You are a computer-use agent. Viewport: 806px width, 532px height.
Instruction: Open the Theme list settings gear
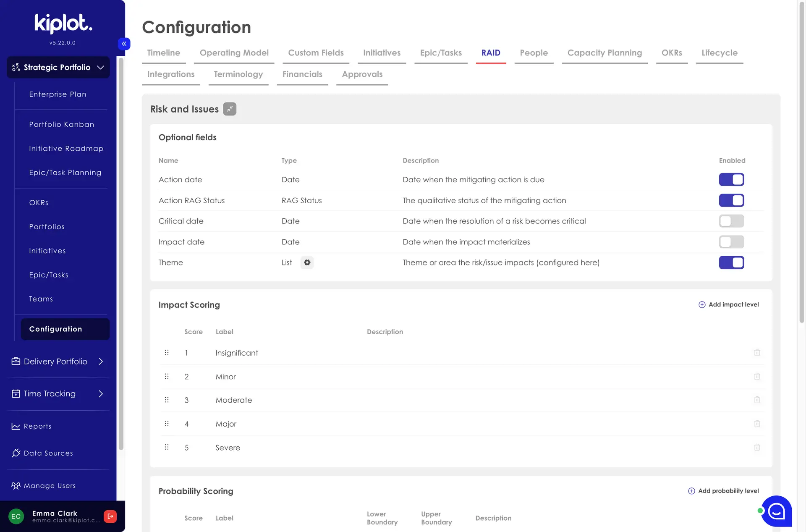point(307,262)
